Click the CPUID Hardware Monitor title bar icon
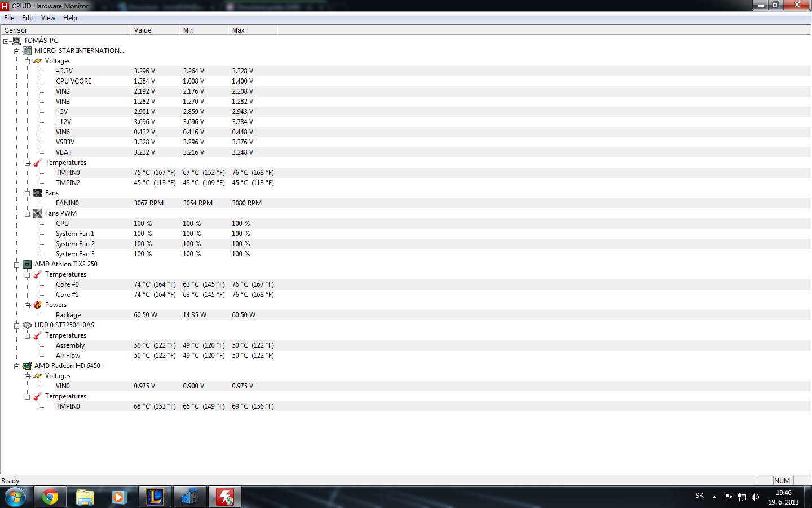The image size is (812, 508). point(5,6)
